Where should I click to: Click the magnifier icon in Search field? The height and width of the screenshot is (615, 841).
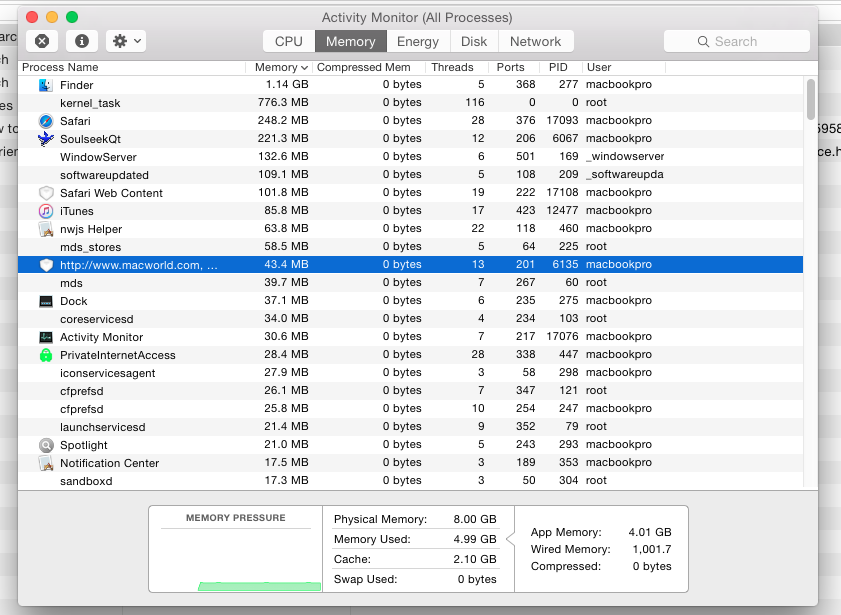point(703,41)
